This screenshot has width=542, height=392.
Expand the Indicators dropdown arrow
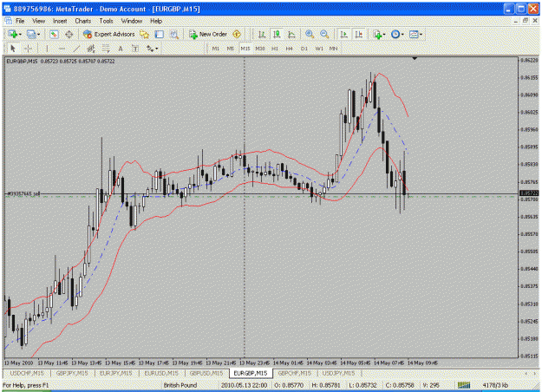pyautogui.click(x=384, y=35)
